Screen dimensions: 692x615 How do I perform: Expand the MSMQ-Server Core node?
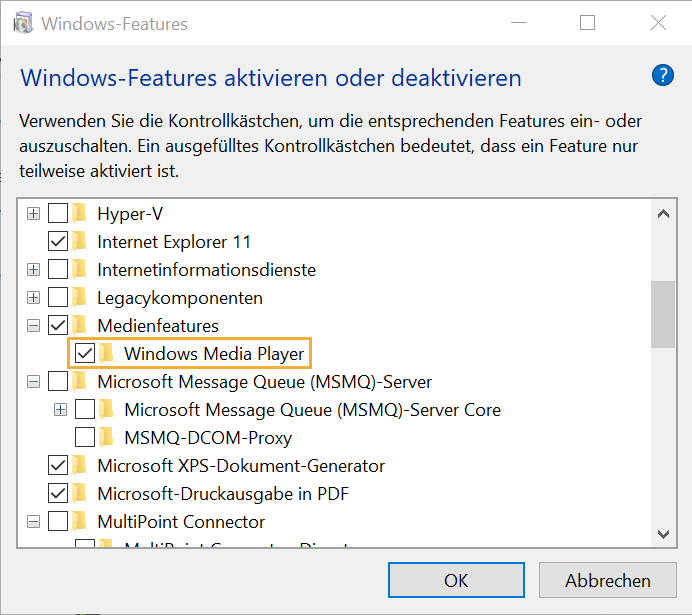61,409
